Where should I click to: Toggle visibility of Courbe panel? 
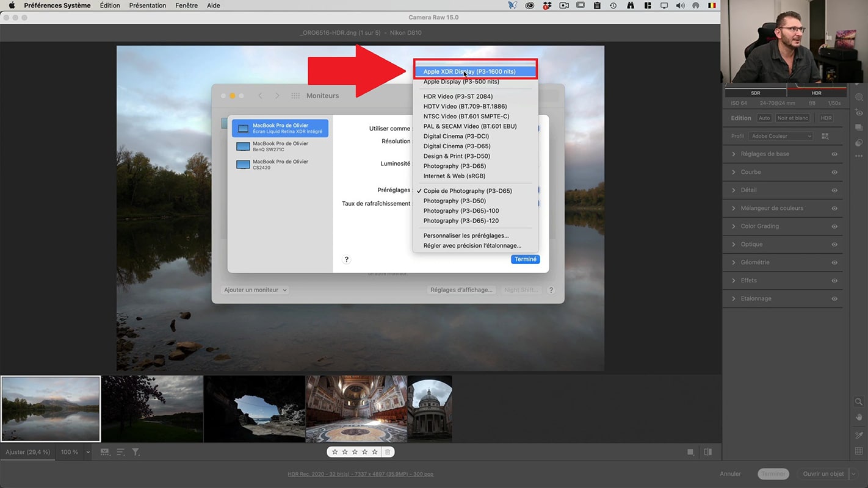[x=834, y=172]
